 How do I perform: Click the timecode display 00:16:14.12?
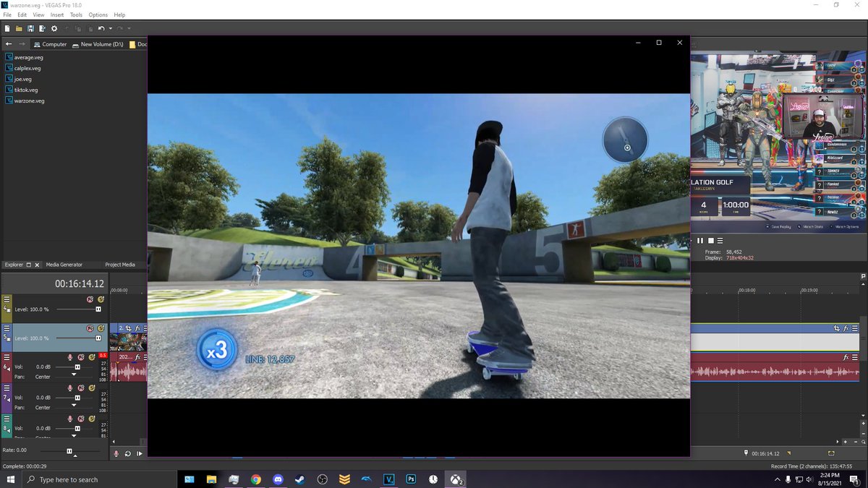[x=80, y=284]
